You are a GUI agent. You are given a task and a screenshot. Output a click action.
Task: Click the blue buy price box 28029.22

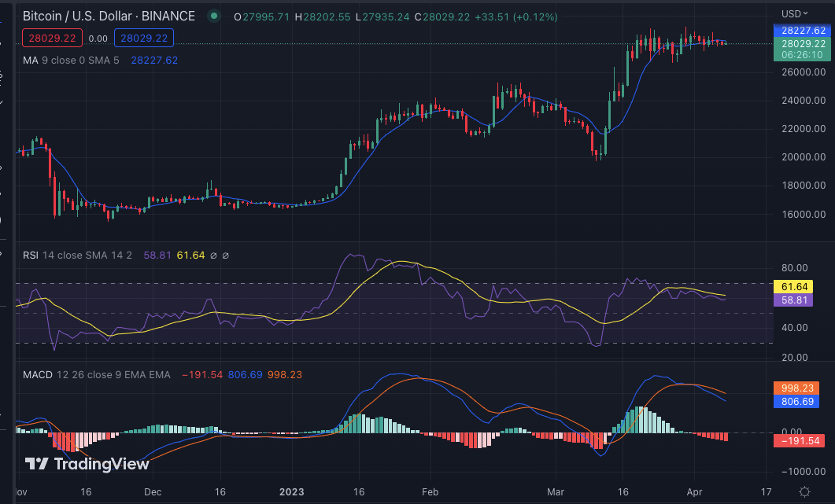pos(144,38)
